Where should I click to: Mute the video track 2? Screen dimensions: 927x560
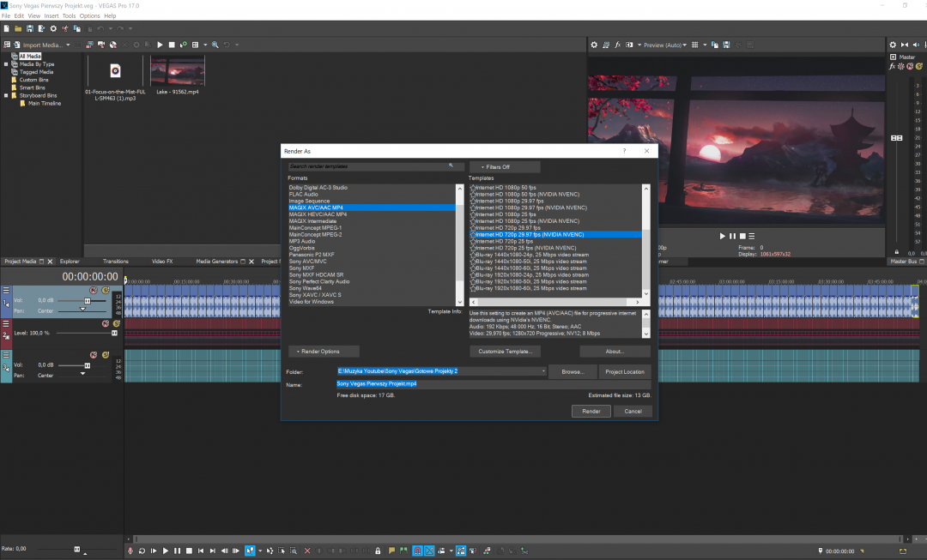pyautogui.click(x=106, y=323)
